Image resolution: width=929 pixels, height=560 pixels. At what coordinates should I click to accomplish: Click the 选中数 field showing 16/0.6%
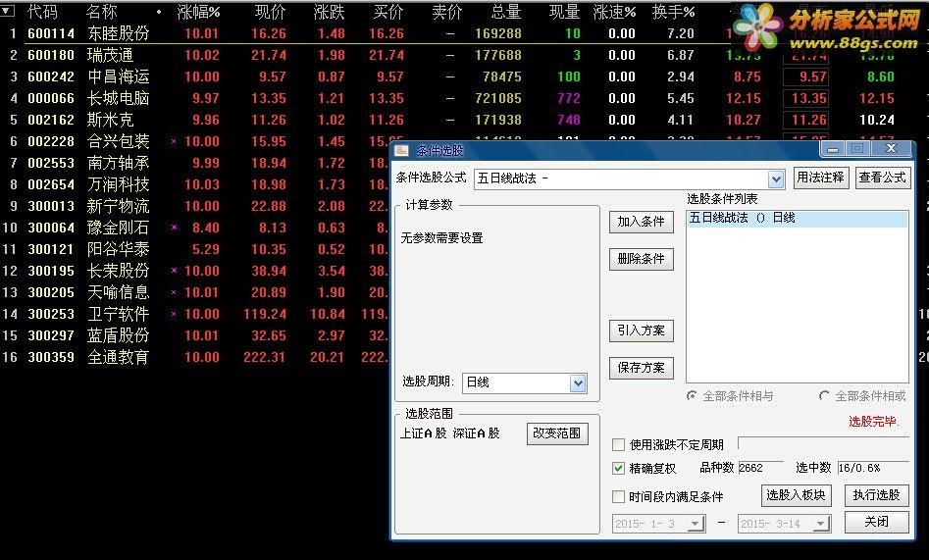click(x=873, y=468)
